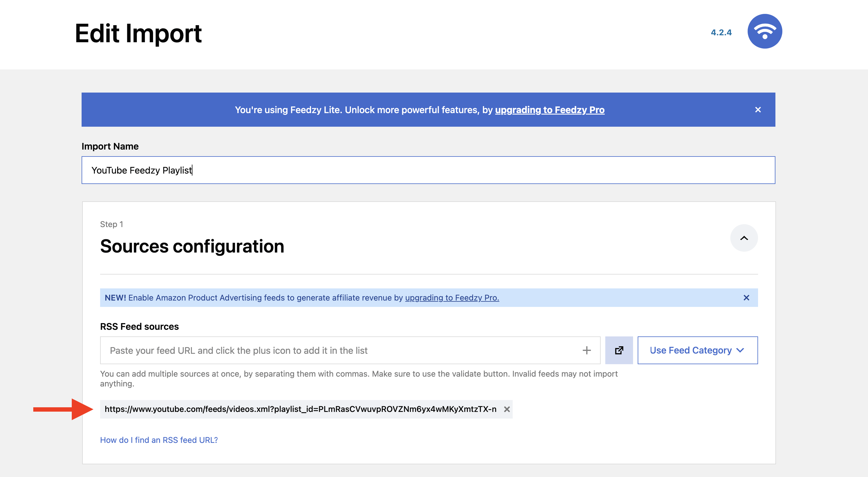Click the Sources configuration heading
The height and width of the screenshot is (477, 868).
click(x=192, y=246)
